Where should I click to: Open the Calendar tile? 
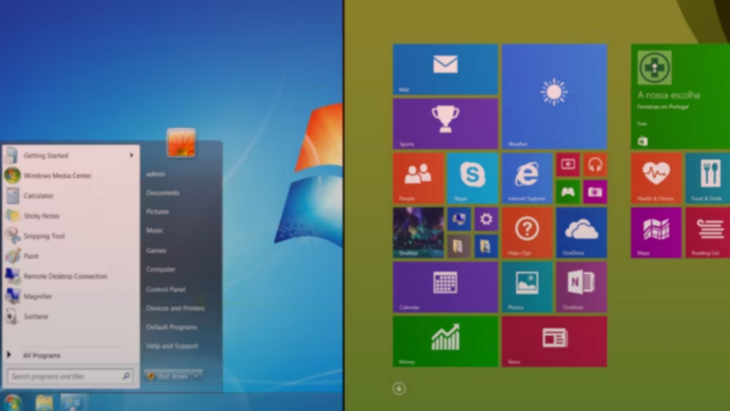click(445, 287)
